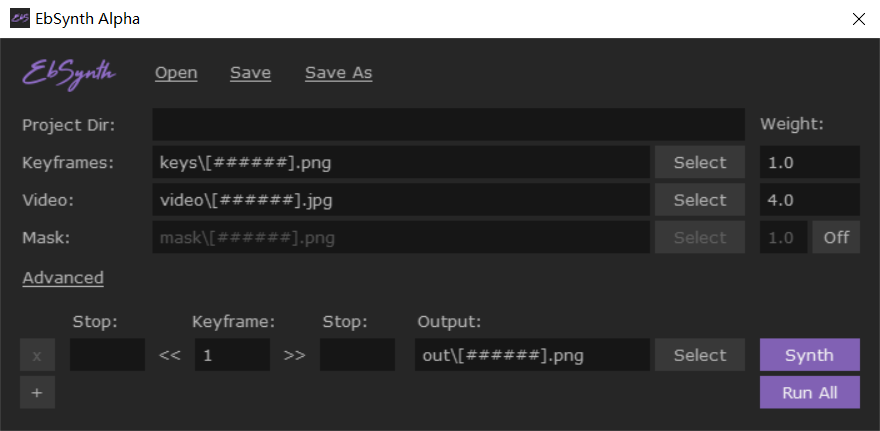Click the EbSynth logo in the header
The height and width of the screenshot is (431, 880).
click(x=69, y=72)
